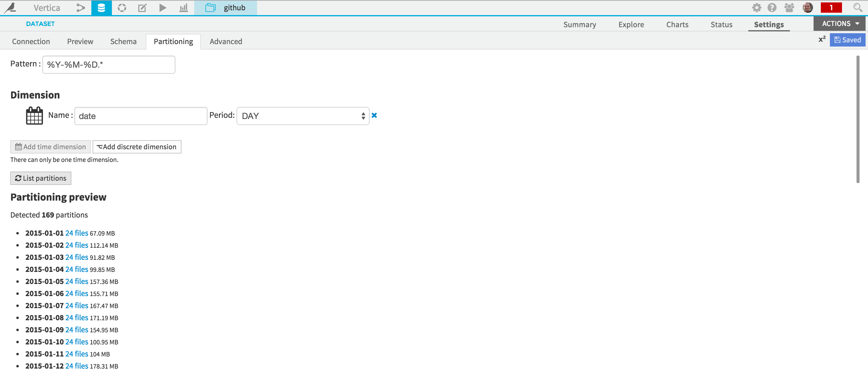The image size is (868, 371).
Task: Open the Period DAY dropdown
Action: pyautogui.click(x=302, y=116)
